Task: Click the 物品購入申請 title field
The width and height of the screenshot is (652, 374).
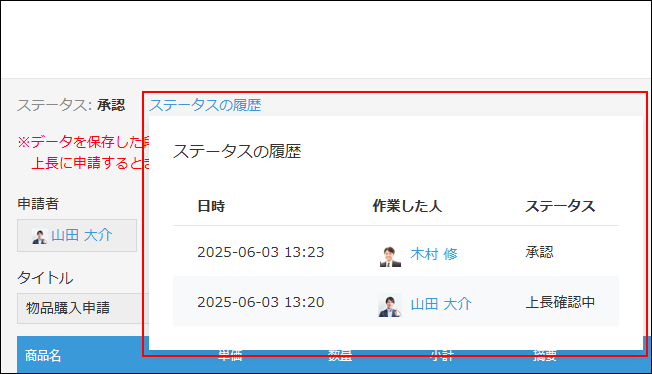Action: (x=83, y=308)
